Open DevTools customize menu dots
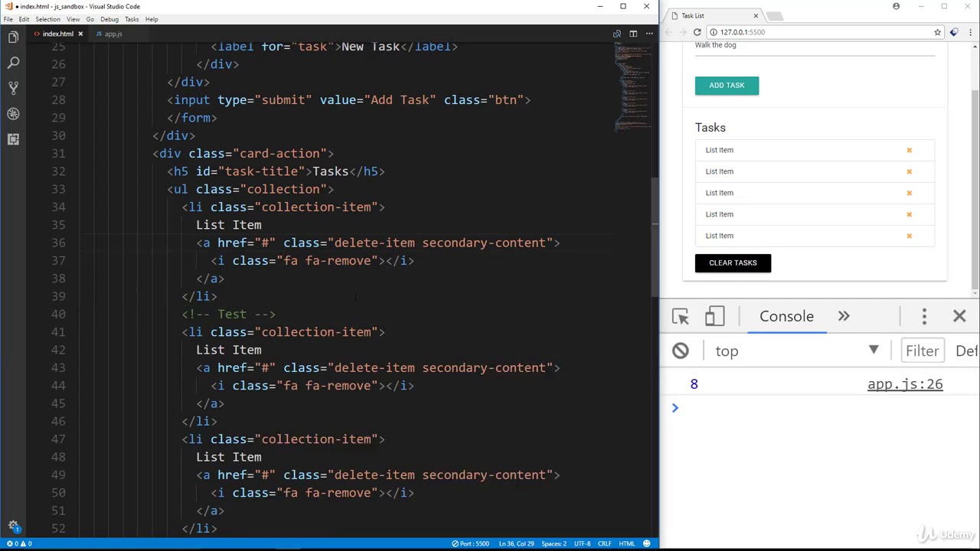Screen dimensions: 980x551 pos(924,316)
